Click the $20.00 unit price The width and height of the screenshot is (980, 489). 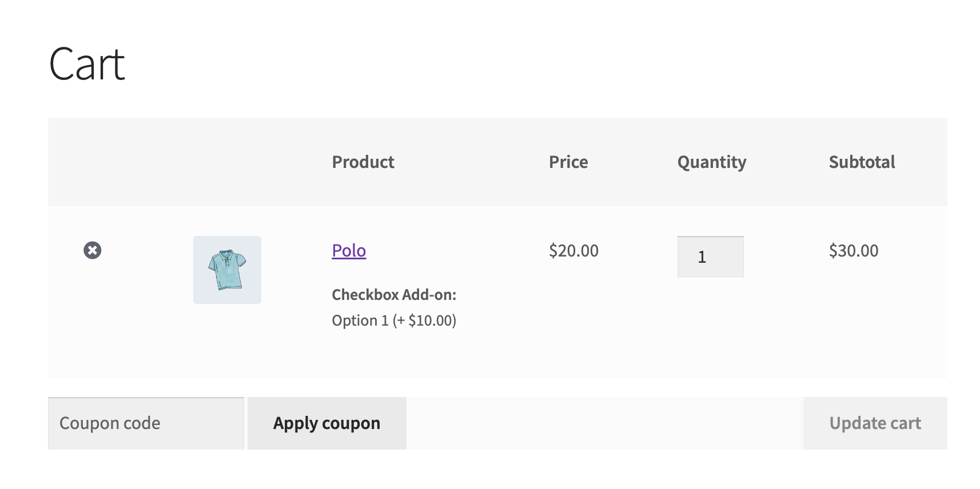(573, 251)
